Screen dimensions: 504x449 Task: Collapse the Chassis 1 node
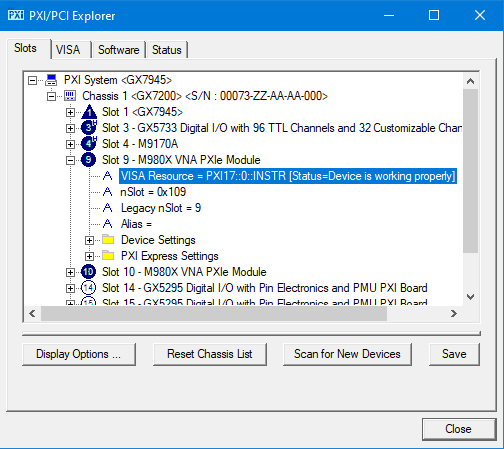51,96
